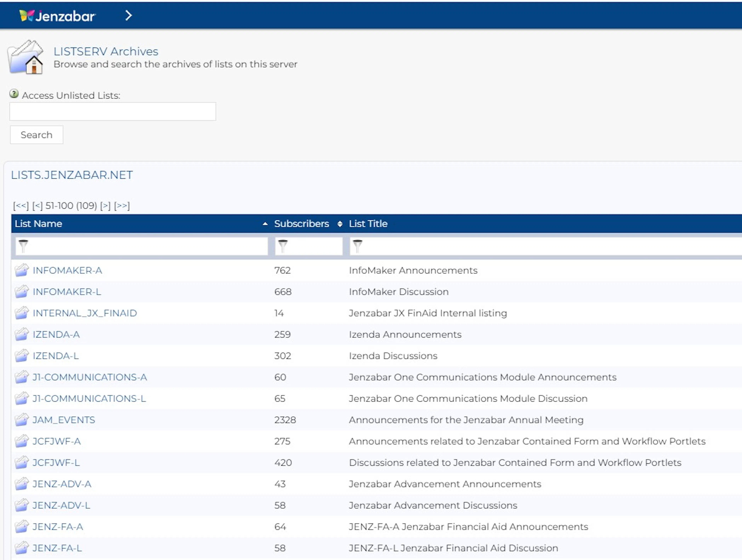742x560 pixels.
Task: Go to next page with [>]
Action: click(x=105, y=206)
